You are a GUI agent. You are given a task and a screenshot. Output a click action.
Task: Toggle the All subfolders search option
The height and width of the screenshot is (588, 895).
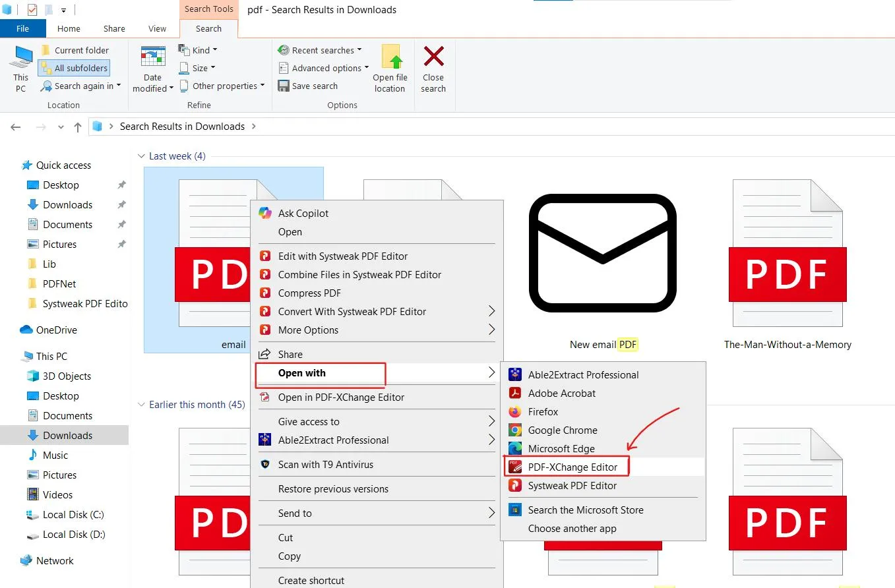[x=74, y=68]
